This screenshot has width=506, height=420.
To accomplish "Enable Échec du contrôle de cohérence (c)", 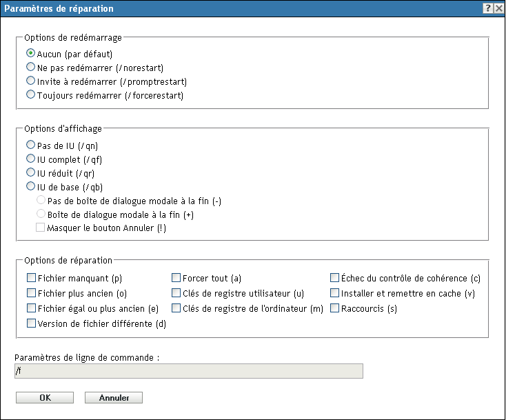I will pyautogui.click(x=335, y=279).
